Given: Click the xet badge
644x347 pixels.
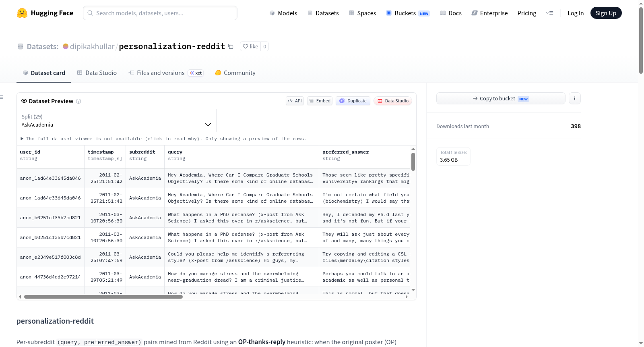Looking at the screenshot, I should (x=196, y=73).
